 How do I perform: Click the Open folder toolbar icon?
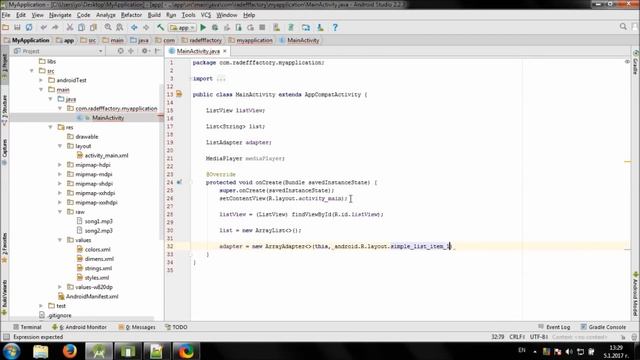(6, 27)
